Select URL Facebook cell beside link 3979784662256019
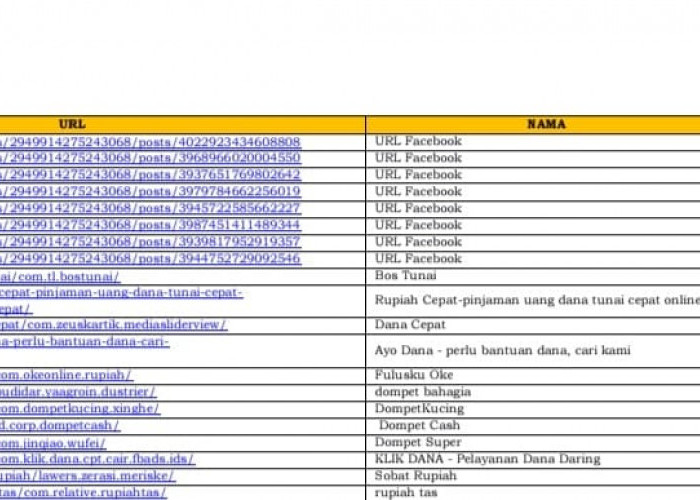Screen dimensions: 700x500 coord(533,192)
